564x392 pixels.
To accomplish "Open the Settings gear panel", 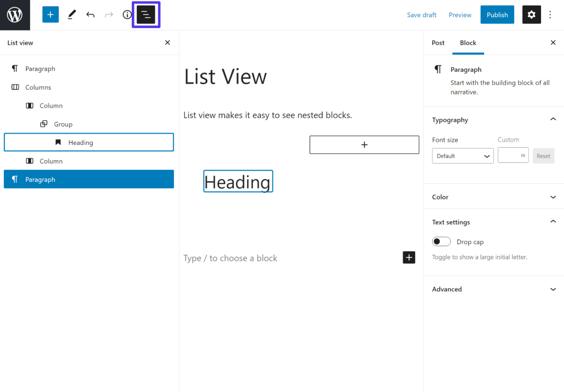I will click(x=531, y=14).
